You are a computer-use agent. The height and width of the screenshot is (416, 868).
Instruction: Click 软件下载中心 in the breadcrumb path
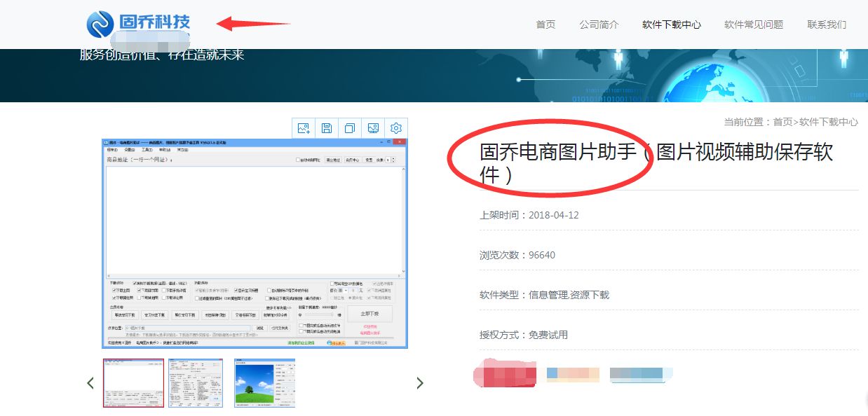click(x=829, y=122)
